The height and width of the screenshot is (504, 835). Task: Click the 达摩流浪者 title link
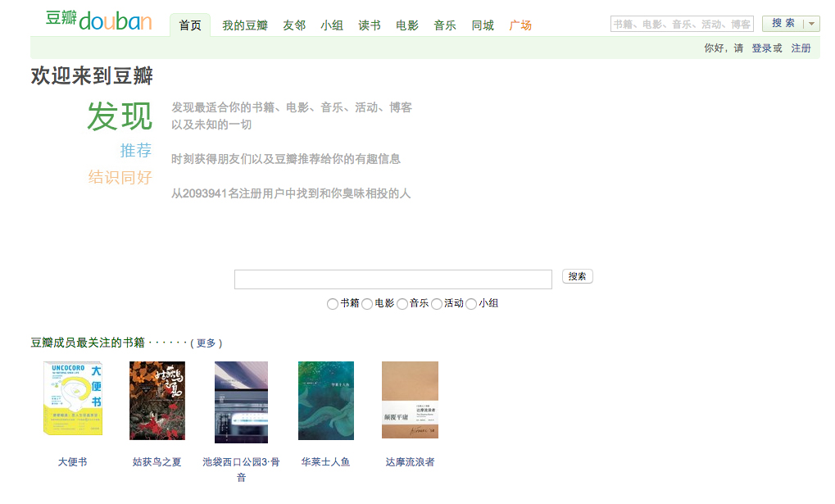point(410,462)
